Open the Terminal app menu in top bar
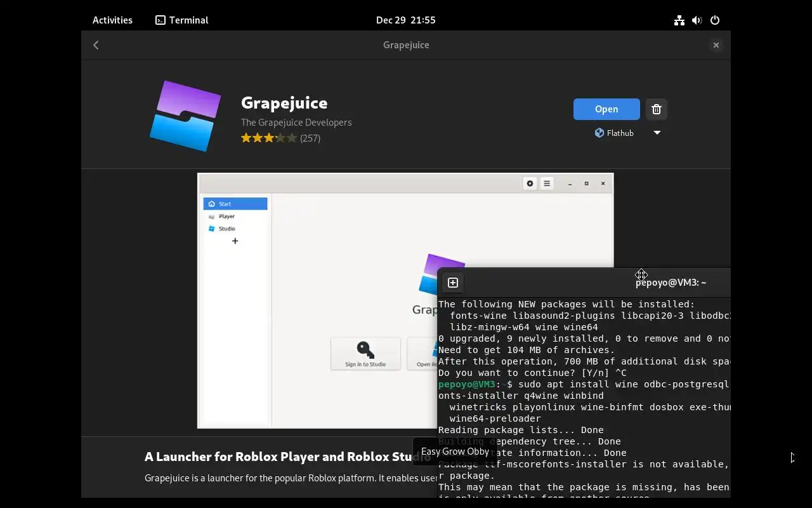The width and height of the screenshot is (812, 508). [x=182, y=20]
